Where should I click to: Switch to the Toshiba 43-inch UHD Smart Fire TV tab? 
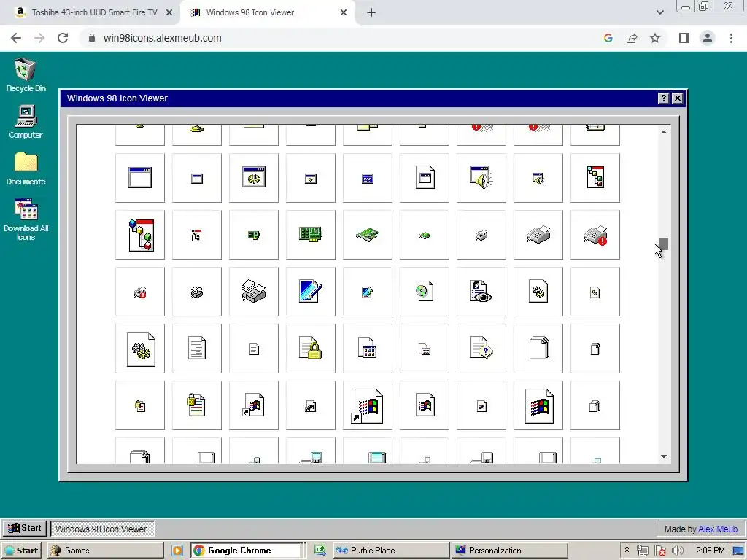pos(94,12)
